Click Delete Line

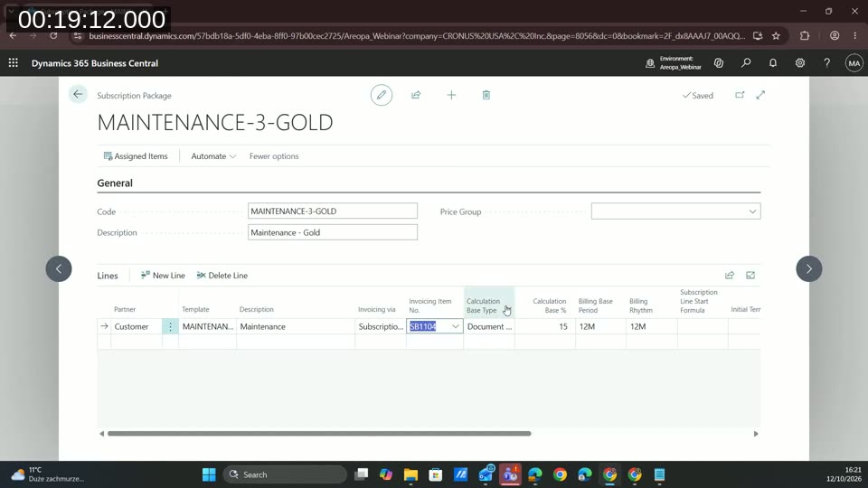(222, 275)
